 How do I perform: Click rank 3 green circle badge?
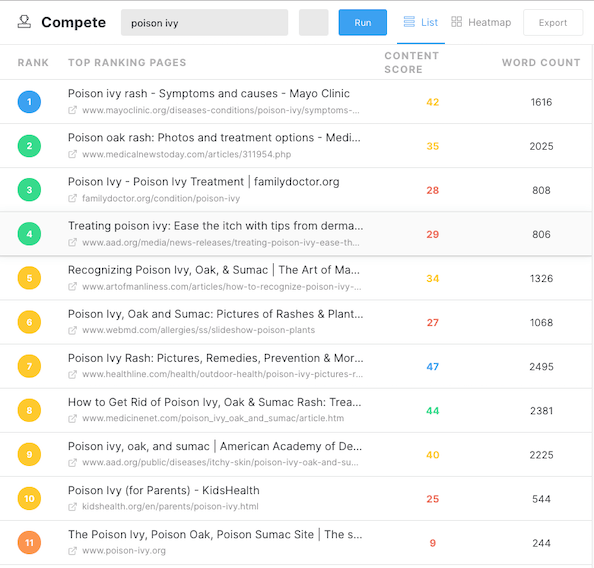point(29,190)
